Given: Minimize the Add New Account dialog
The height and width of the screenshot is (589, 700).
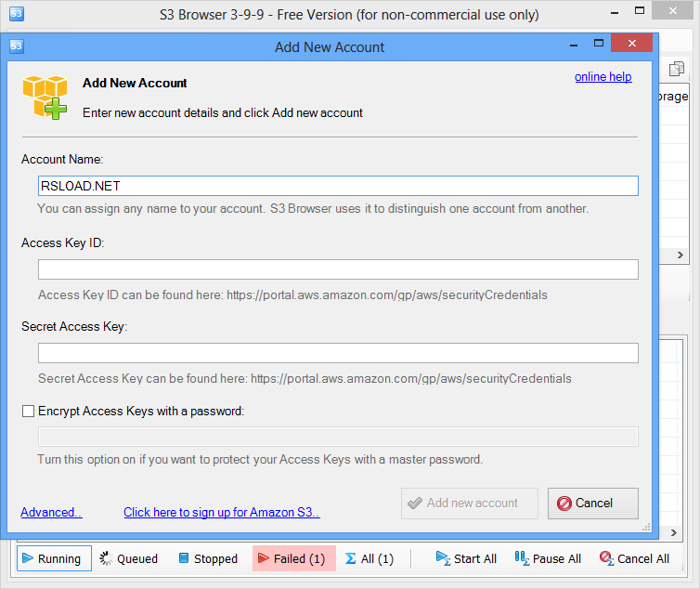Looking at the screenshot, I should point(574,46).
